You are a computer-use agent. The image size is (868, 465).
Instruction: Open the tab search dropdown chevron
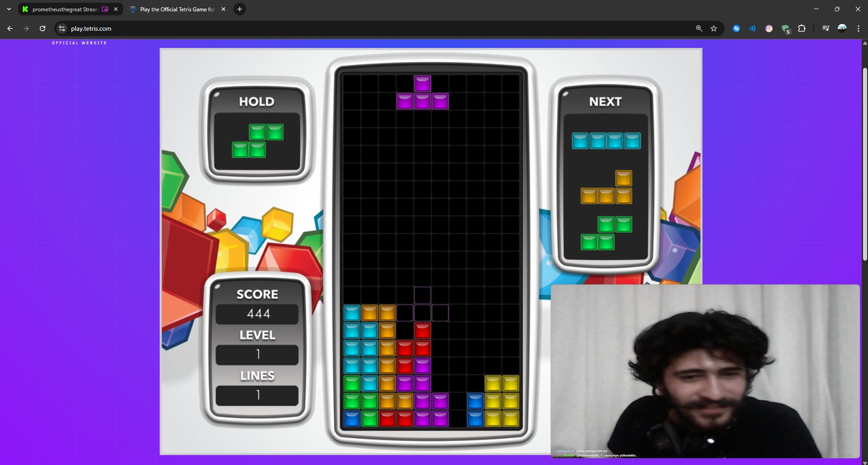click(x=9, y=9)
